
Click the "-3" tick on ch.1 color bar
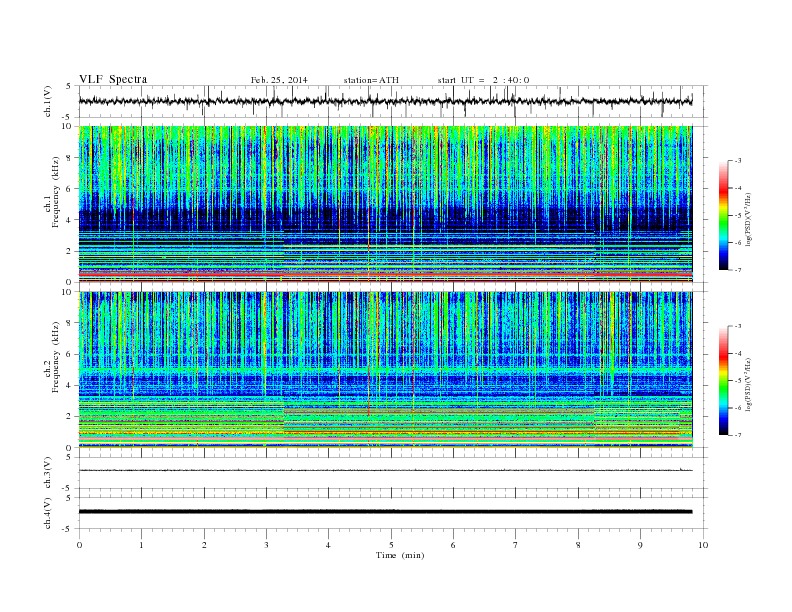[738, 161]
